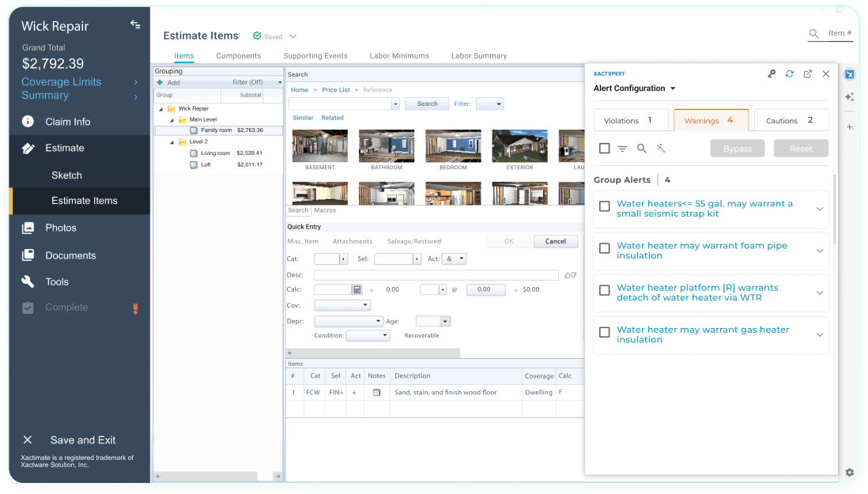Image resolution: width=868 pixels, height=494 pixels.
Task: Click the Search button in price list
Action: (x=427, y=104)
